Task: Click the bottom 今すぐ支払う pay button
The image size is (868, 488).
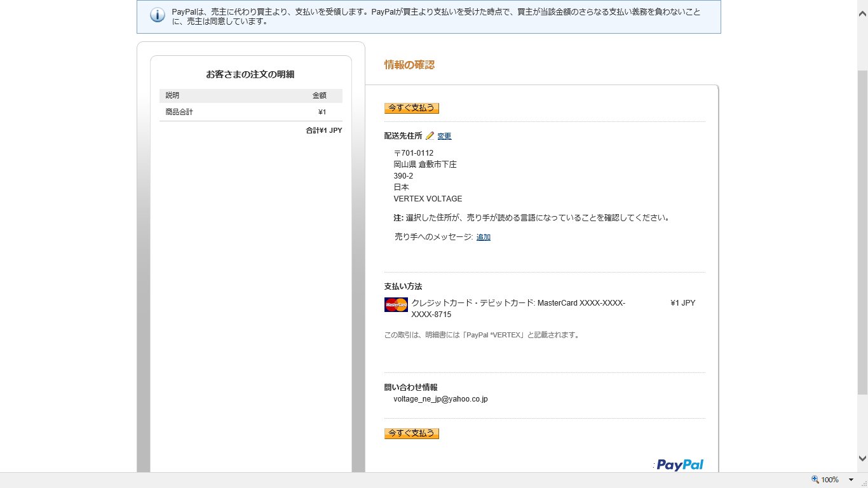Action: pyautogui.click(x=412, y=433)
